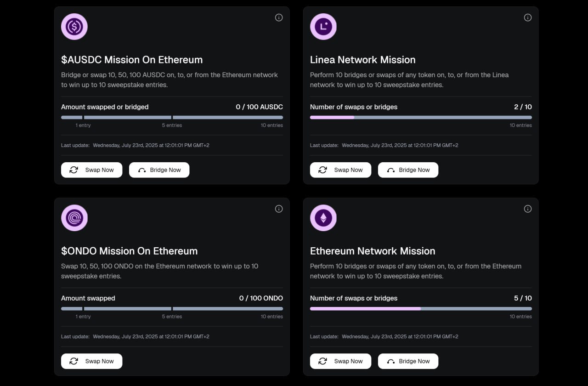Click the ONDO amount swapped progress bar
This screenshot has height=386, width=588.
coord(172,308)
